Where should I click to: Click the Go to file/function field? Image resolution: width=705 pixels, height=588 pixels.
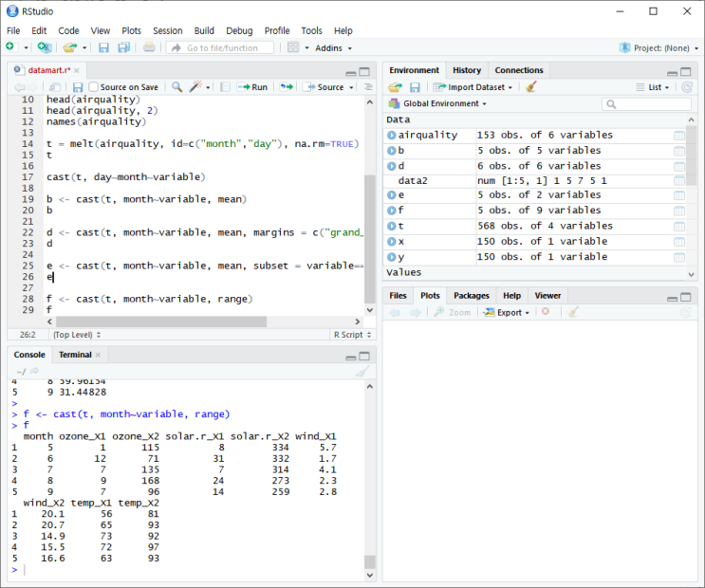click(x=221, y=47)
